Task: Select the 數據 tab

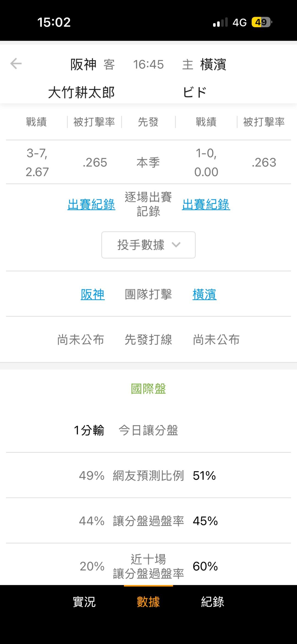Action: point(148,602)
